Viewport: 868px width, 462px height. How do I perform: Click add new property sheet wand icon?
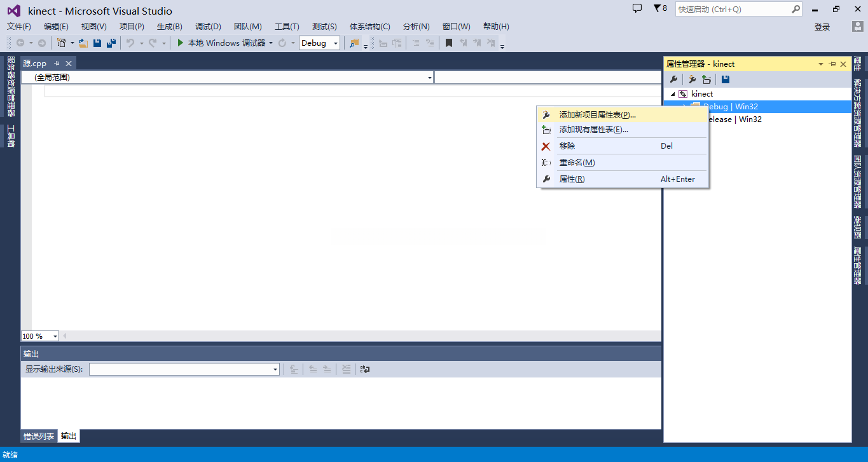pyautogui.click(x=692, y=79)
